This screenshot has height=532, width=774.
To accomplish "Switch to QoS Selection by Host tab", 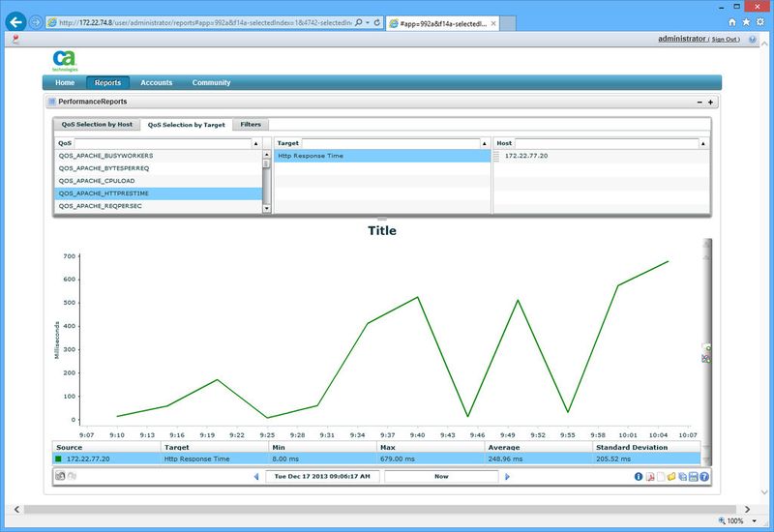I will (97, 125).
